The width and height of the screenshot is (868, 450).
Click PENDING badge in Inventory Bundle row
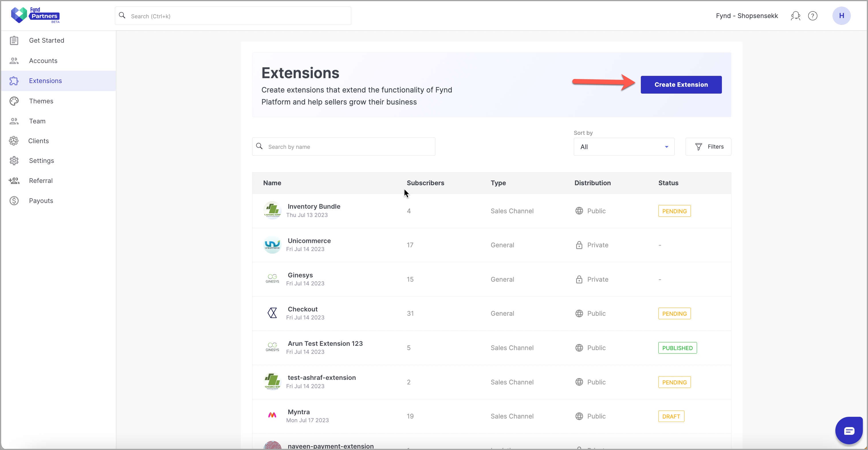[674, 211]
